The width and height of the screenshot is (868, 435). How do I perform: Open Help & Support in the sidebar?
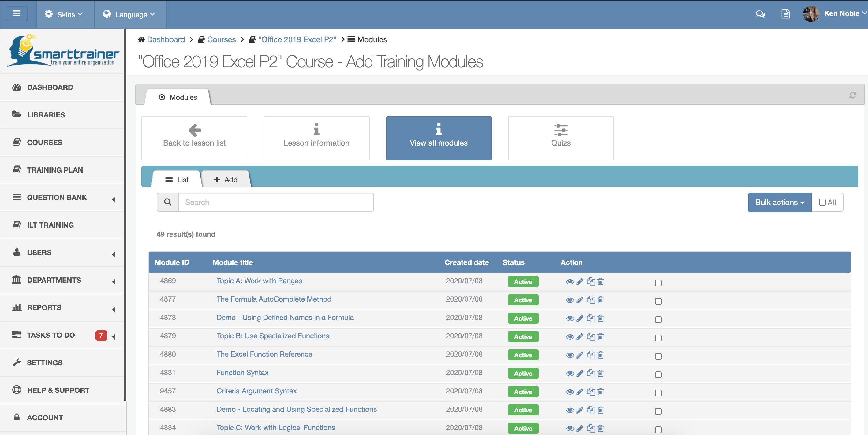point(62,391)
